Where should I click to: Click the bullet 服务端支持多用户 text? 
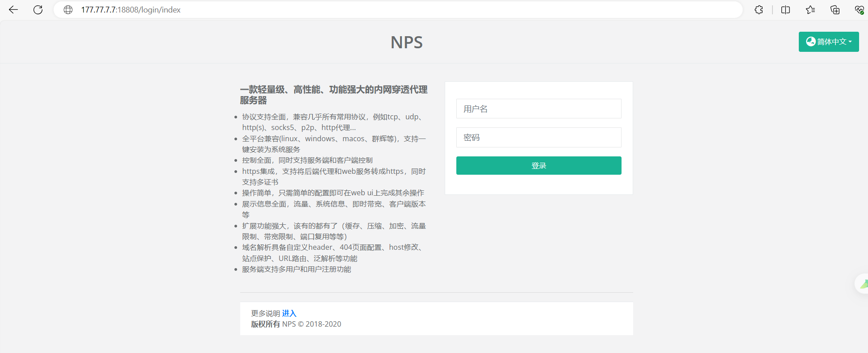(296, 269)
